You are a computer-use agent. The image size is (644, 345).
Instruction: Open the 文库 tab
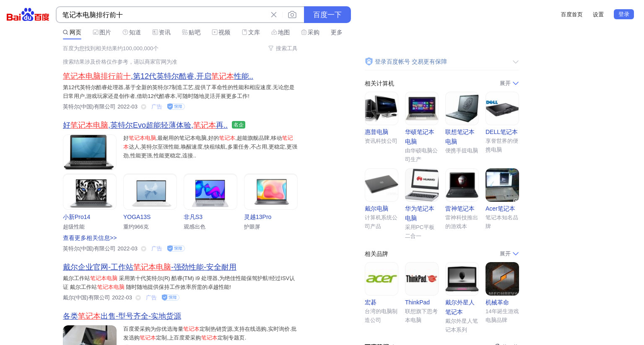tap(251, 32)
